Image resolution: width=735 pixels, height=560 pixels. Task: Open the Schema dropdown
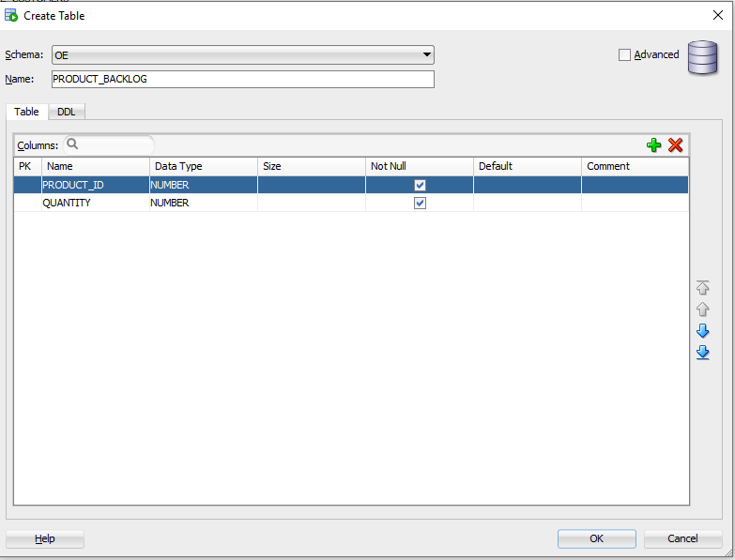pos(427,55)
